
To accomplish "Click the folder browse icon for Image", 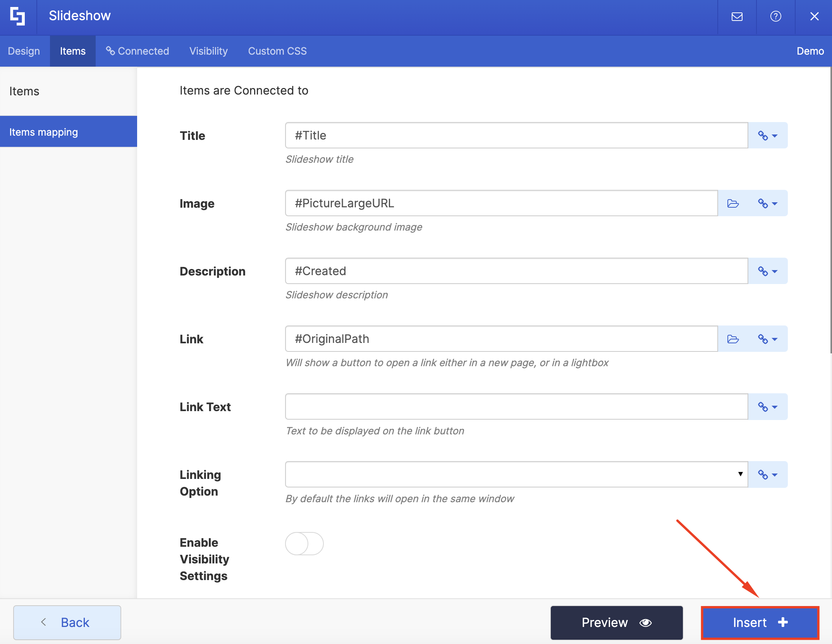I will coord(733,203).
